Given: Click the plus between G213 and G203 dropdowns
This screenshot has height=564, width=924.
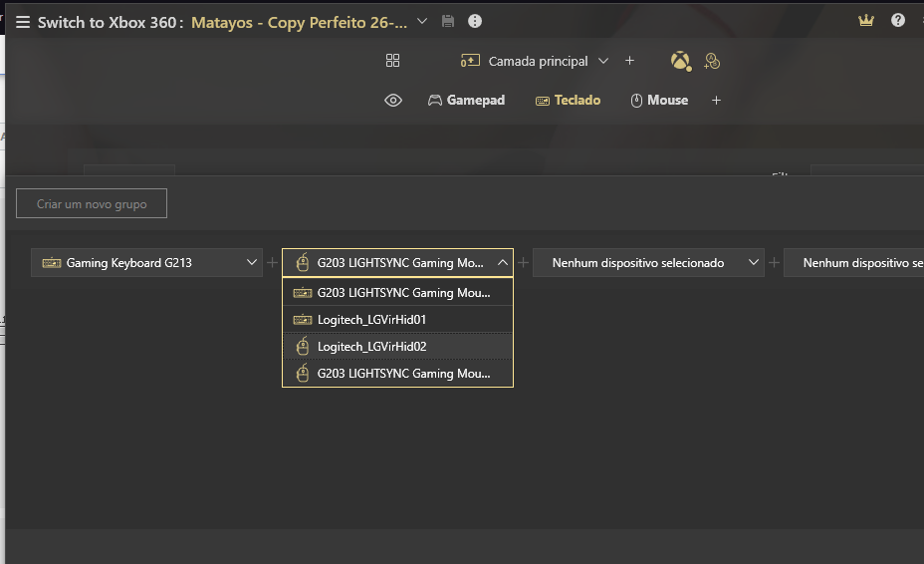Looking at the screenshot, I should [272, 262].
